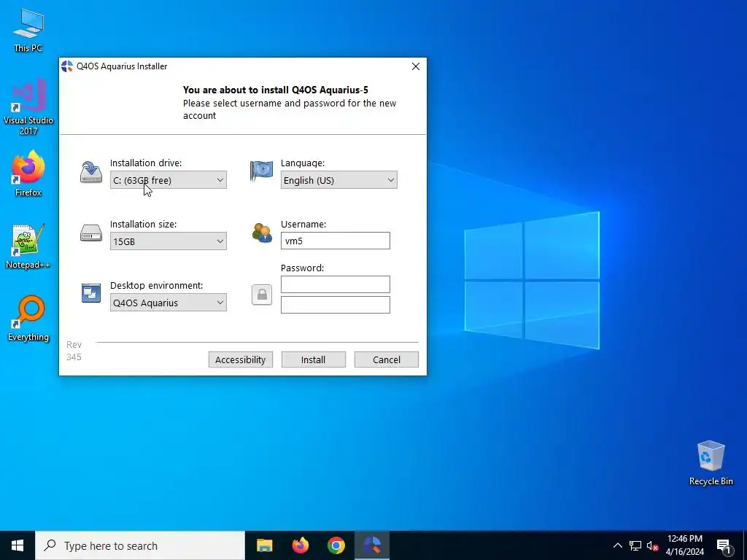Image resolution: width=747 pixels, height=560 pixels.
Task: Click the installation size disk icon
Action: coord(91,233)
